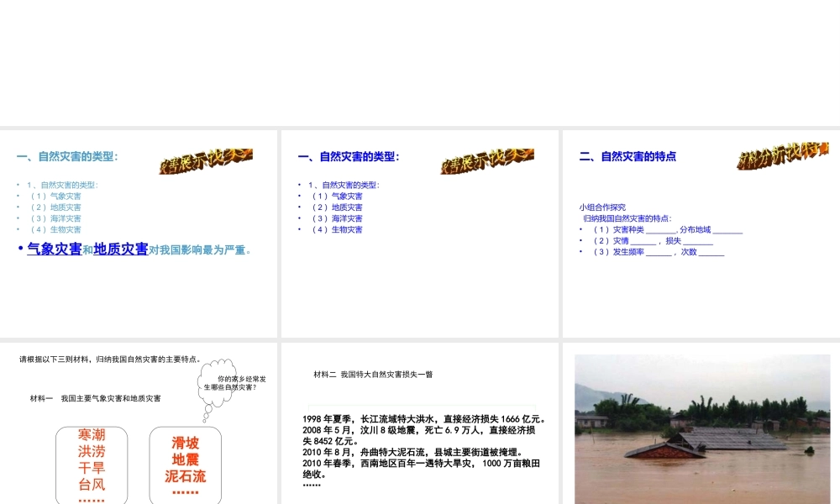Select the line 2008年5月汶川8级地震
840x504 pixels.
pyautogui.click(x=419, y=435)
